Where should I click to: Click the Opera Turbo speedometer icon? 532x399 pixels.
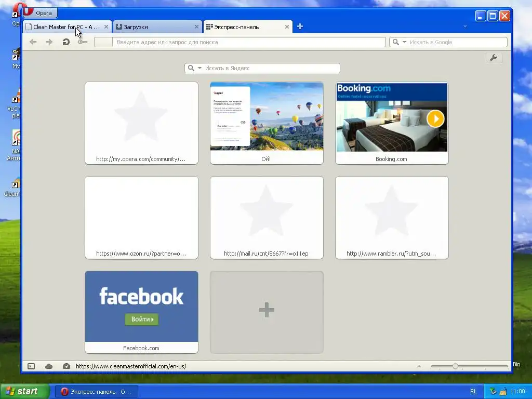coord(66,366)
